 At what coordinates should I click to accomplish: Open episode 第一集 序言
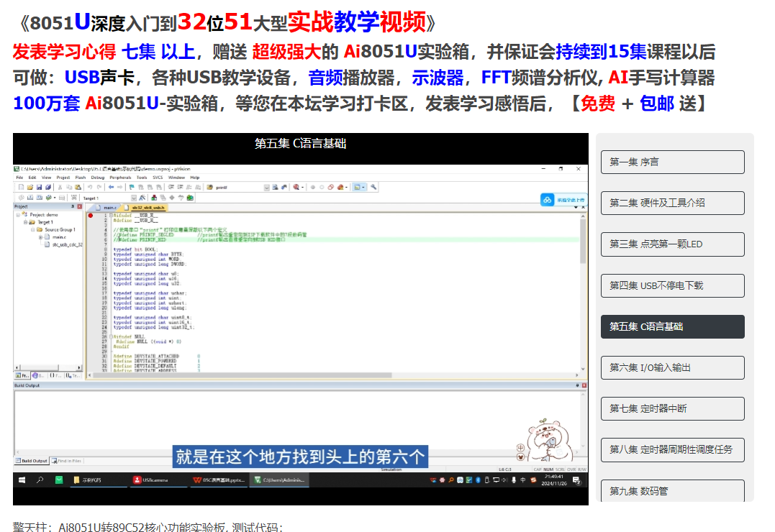[x=672, y=162]
